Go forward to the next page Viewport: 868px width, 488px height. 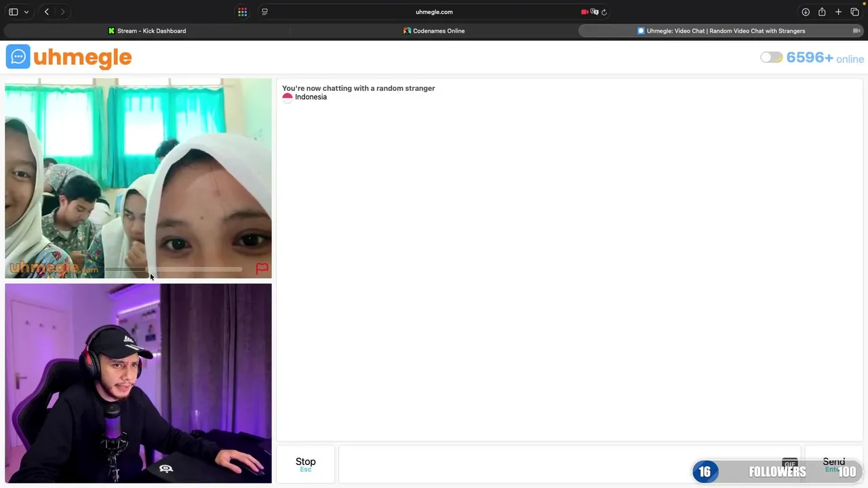[x=62, y=12]
